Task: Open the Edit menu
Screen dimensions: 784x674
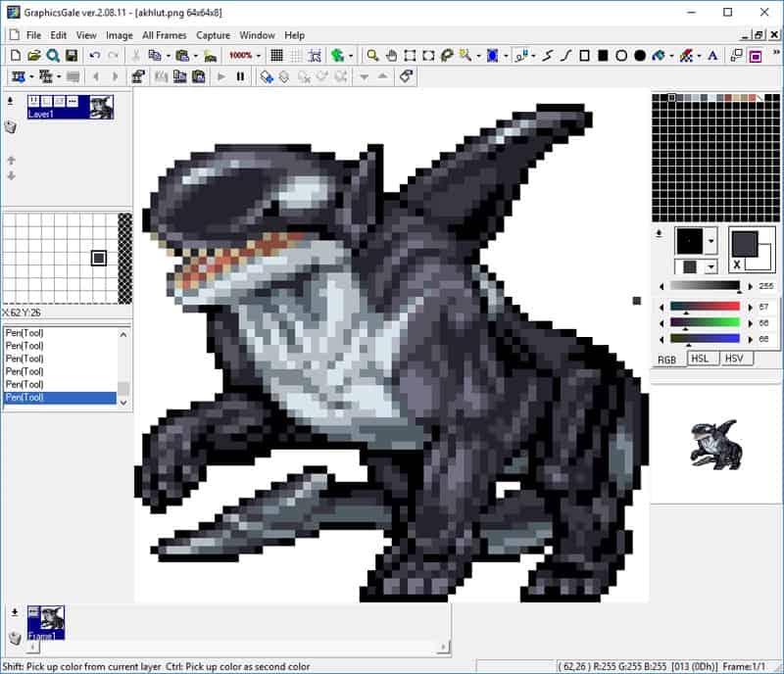Action: [58, 35]
